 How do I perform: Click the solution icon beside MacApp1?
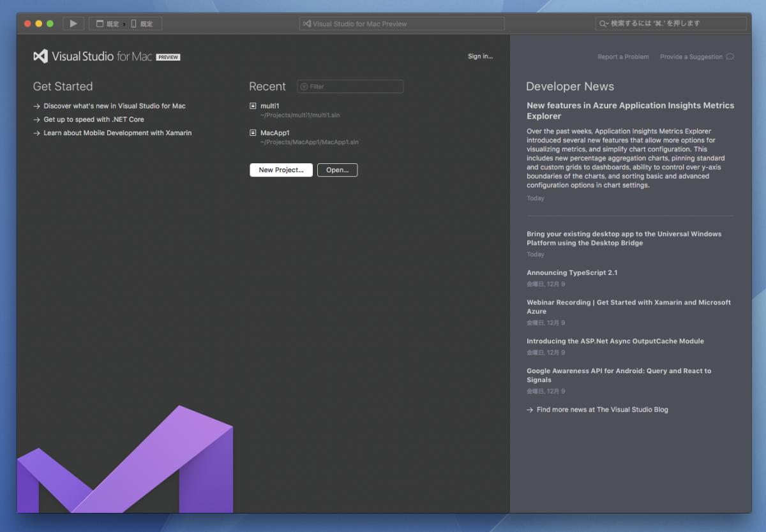coord(253,133)
